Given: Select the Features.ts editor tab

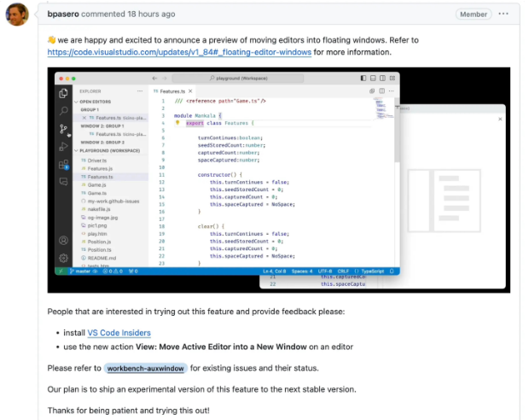Looking at the screenshot, I should [x=172, y=91].
